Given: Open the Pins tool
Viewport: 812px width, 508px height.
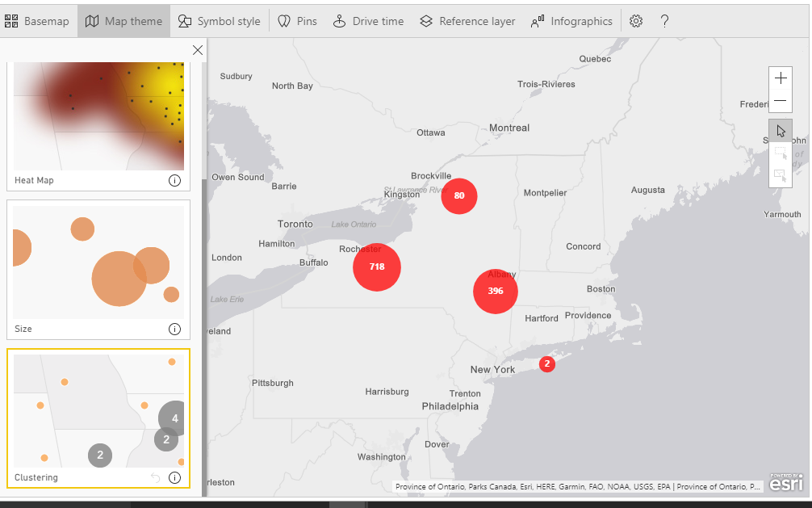Looking at the screenshot, I should pos(297,21).
